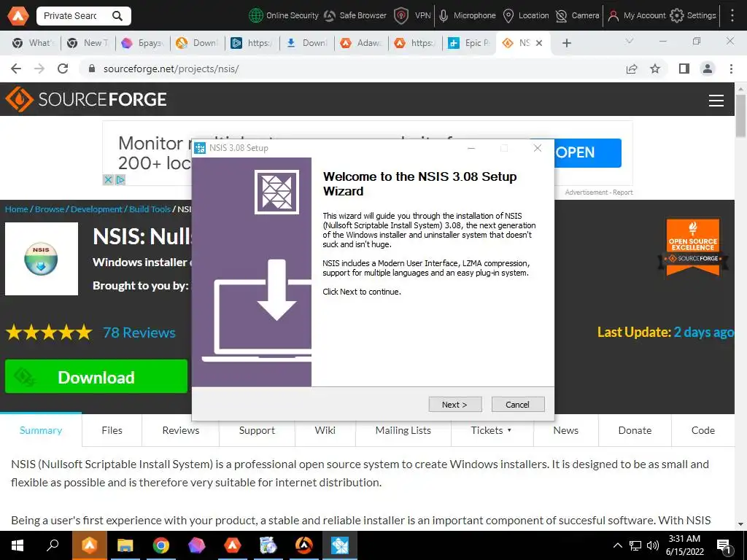Click the green Download button

[x=96, y=376]
